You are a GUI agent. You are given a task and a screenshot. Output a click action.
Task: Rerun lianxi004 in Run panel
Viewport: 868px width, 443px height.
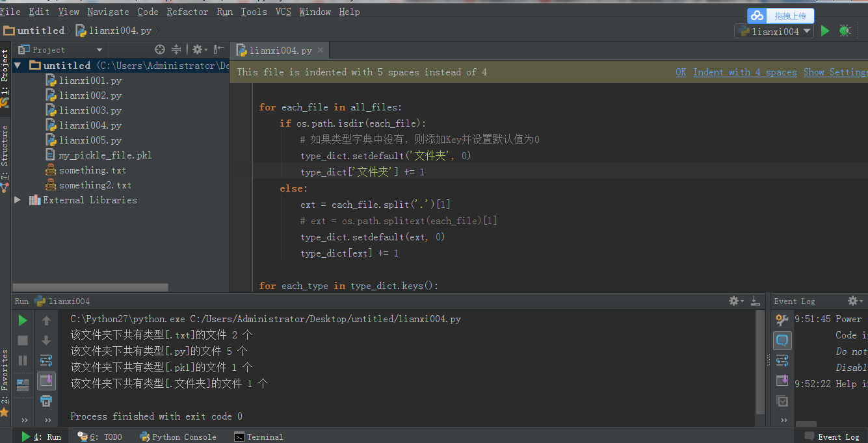pos(23,320)
